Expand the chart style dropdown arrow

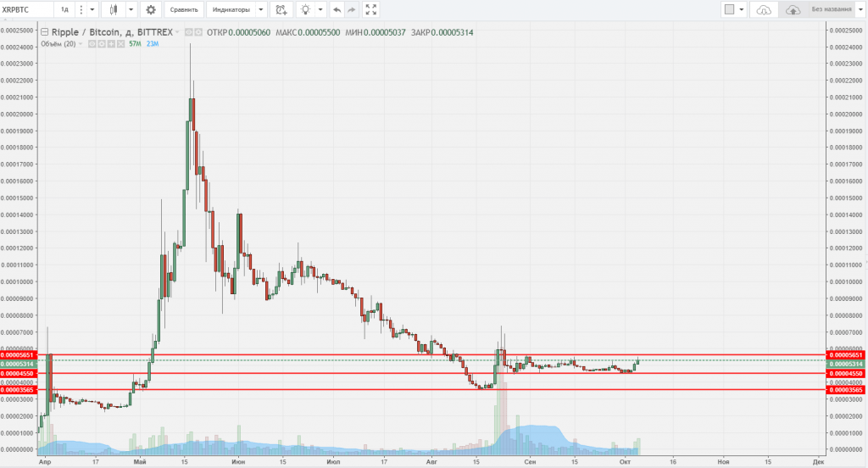click(x=131, y=10)
